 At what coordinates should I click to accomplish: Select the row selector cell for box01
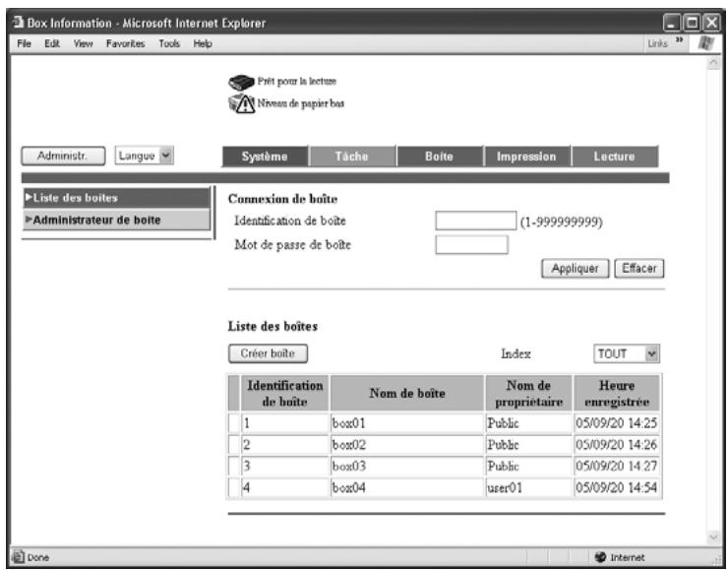234,423
